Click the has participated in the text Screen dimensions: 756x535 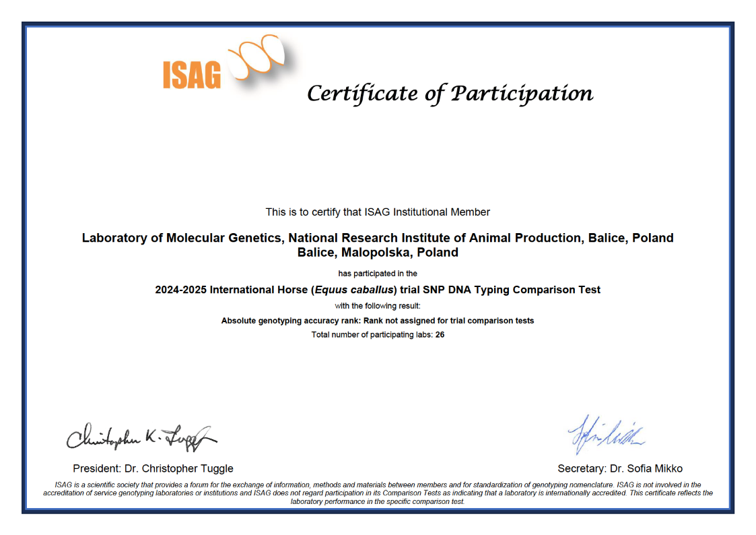click(x=378, y=273)
